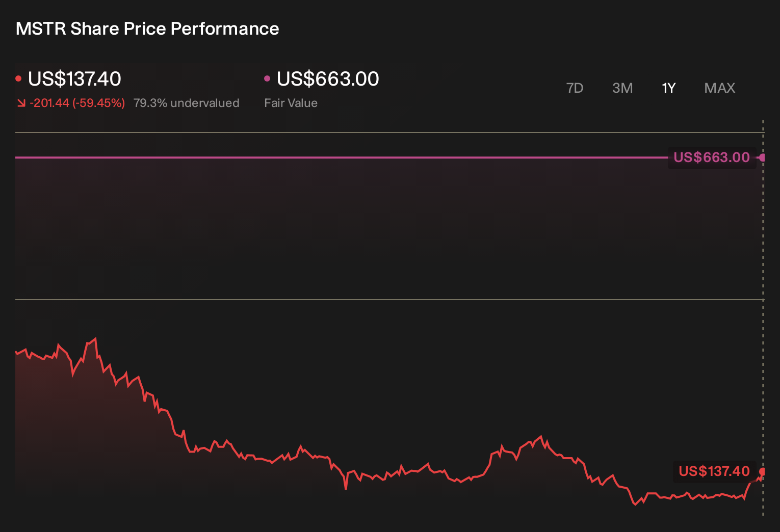780x532 pixels.
Task: Click the large US$663.00 fair value figure
Action: click(328, 78)
